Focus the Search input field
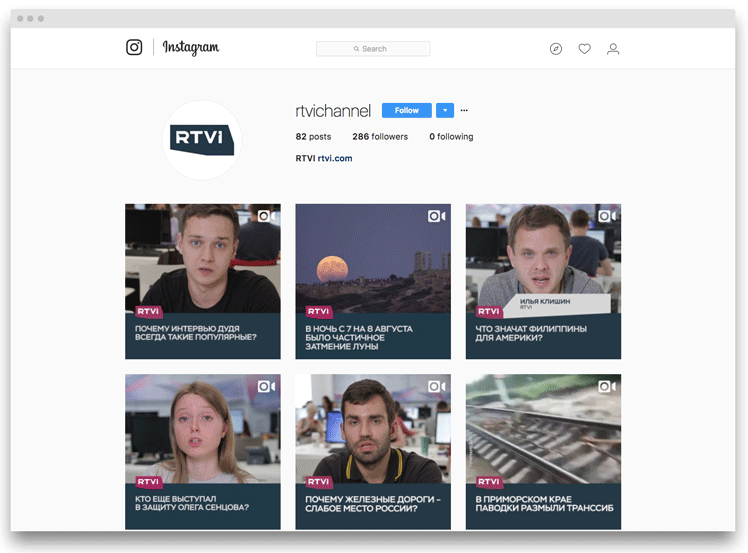 click(373, 49)
